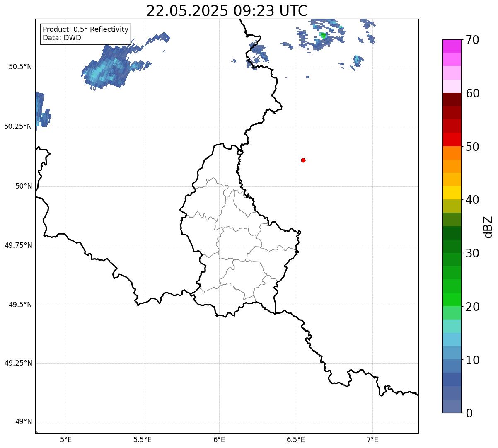Click the 7°E longitude label
The height and width of the screenshot is (448, 498).
click(x=372, y=439)
